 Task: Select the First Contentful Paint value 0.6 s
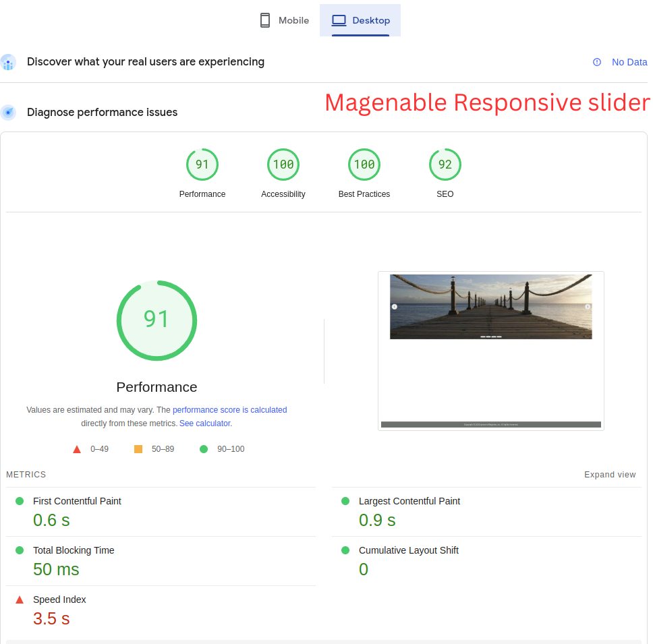[x=52, y=521]
